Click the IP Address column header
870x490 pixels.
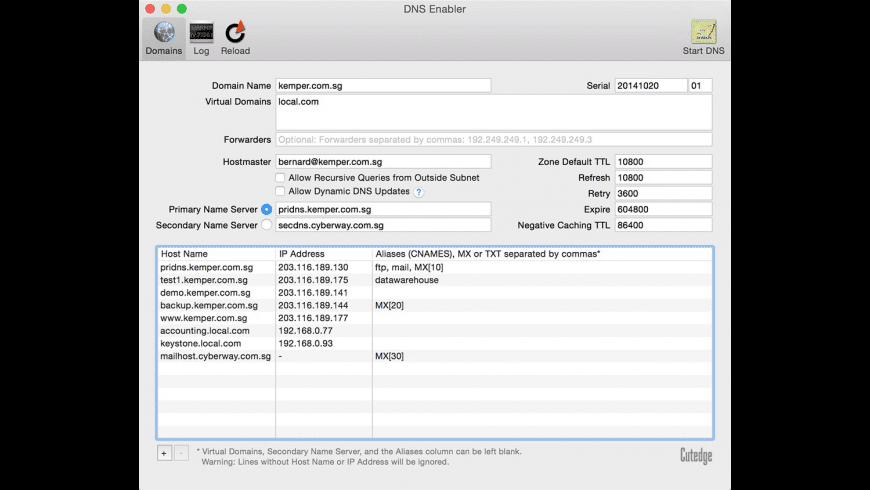tap(324, 254)
